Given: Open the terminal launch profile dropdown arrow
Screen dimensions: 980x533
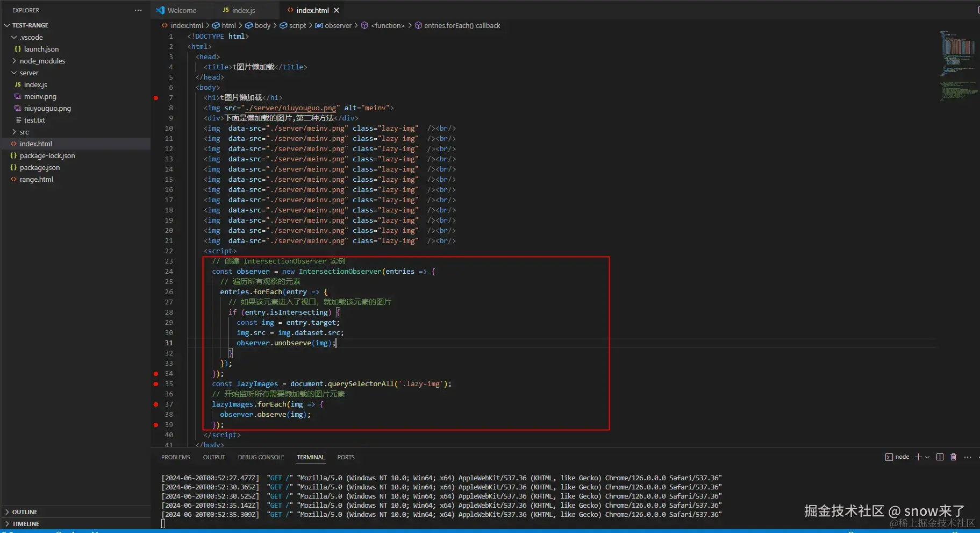Looking at the screenshot, I should tap(927, 457).
